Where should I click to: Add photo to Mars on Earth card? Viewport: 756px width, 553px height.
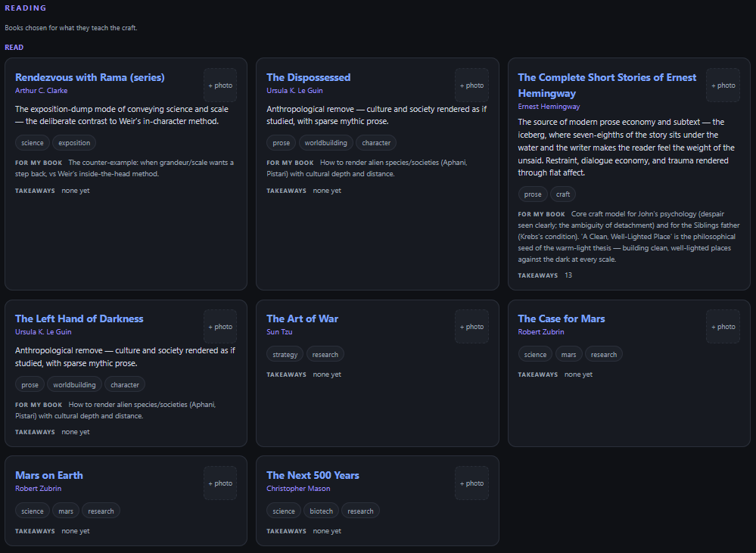(x=220, y=483)
